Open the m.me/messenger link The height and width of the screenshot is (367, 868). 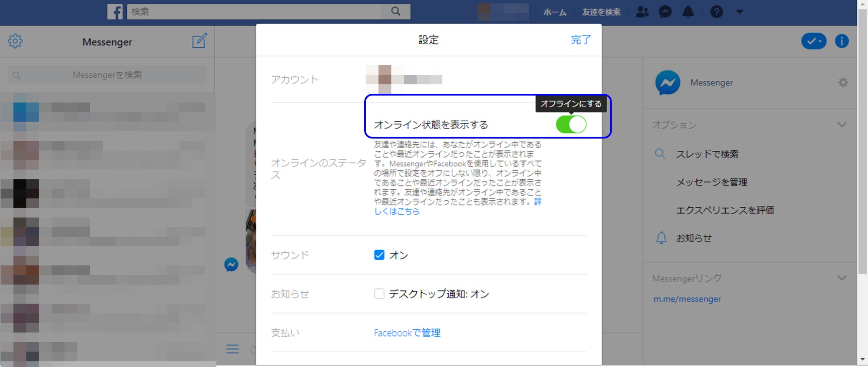[687, 299]
